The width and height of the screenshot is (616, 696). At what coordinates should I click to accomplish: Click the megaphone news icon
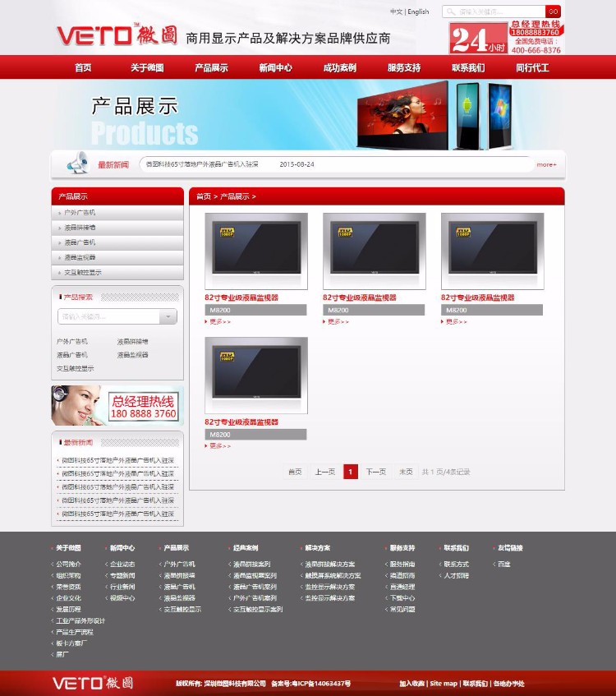click(78, 163)
